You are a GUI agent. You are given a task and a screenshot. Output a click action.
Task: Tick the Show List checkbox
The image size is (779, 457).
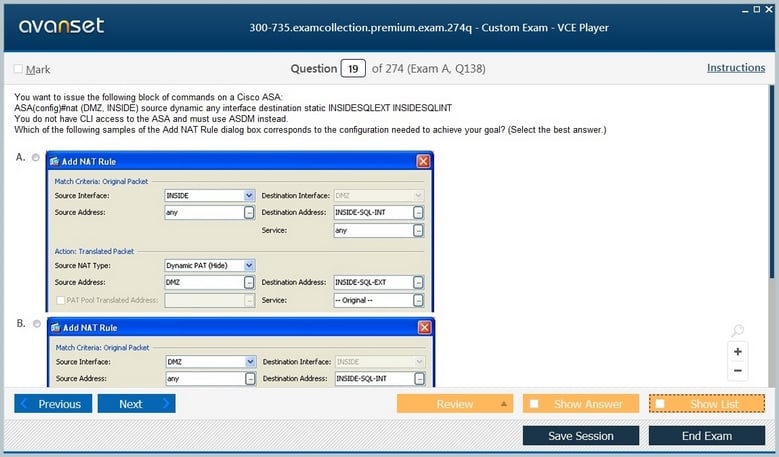click(660, 404)
